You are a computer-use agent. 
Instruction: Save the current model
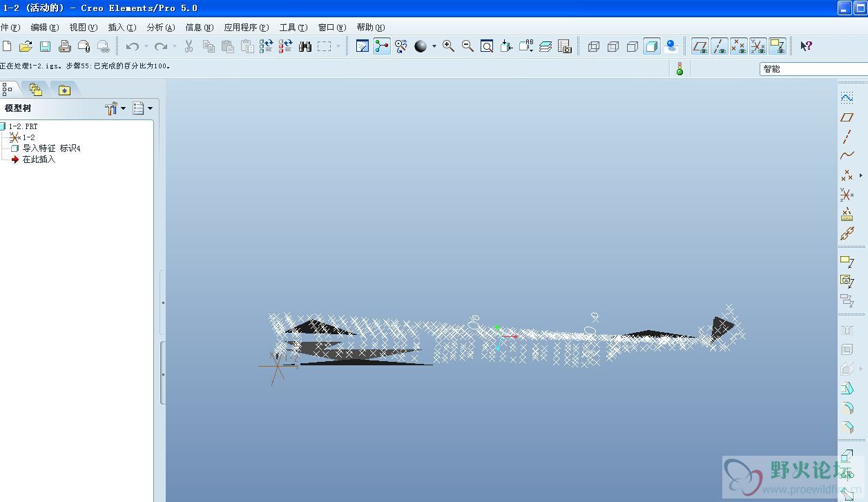pos(45,46)
